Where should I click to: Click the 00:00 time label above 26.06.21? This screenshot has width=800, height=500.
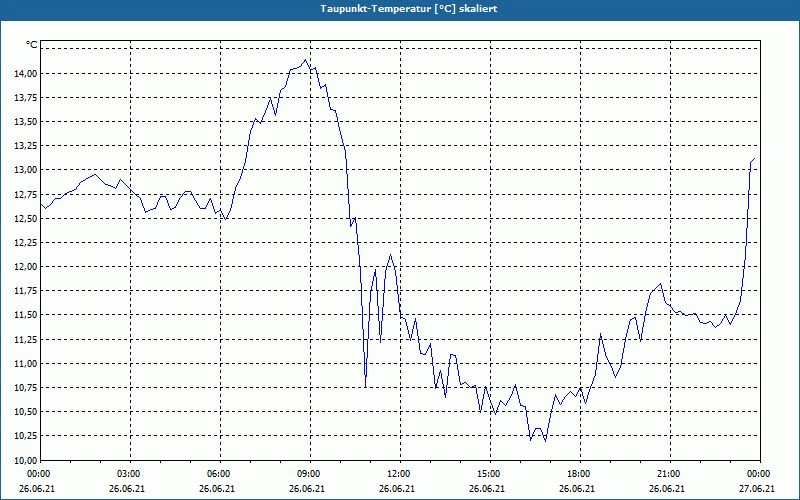tap(37, 474)
